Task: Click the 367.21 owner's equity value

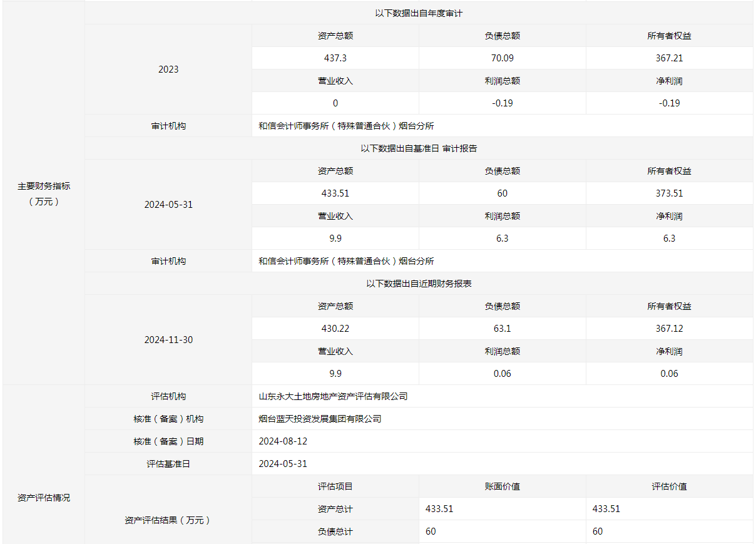Action: point(669,58)
